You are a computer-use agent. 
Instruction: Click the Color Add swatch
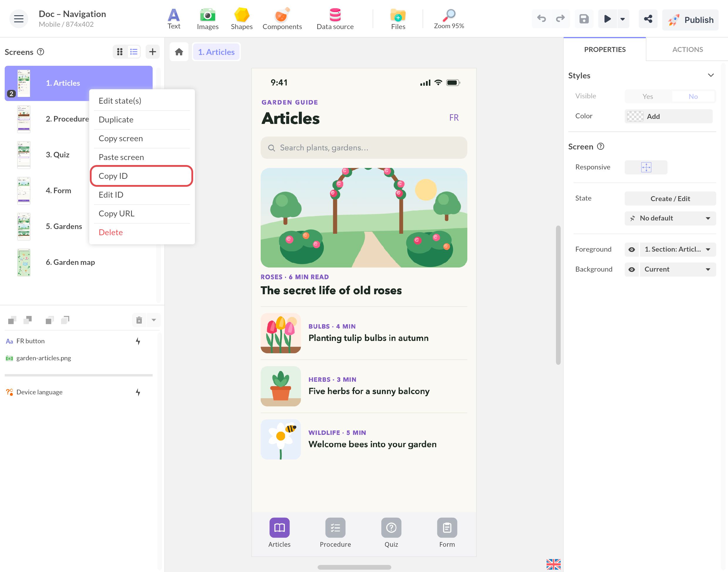point(668,116)
